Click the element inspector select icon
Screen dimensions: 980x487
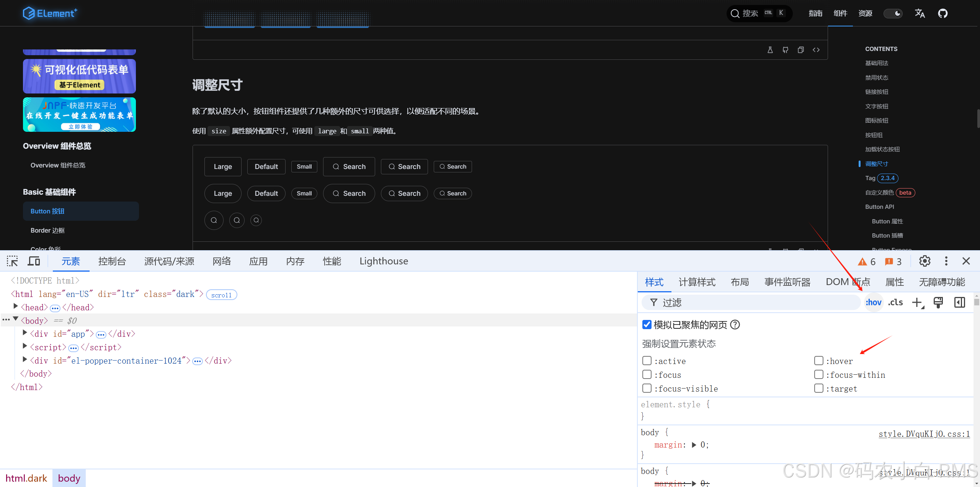pyautogui.click(x=12, y=261)
